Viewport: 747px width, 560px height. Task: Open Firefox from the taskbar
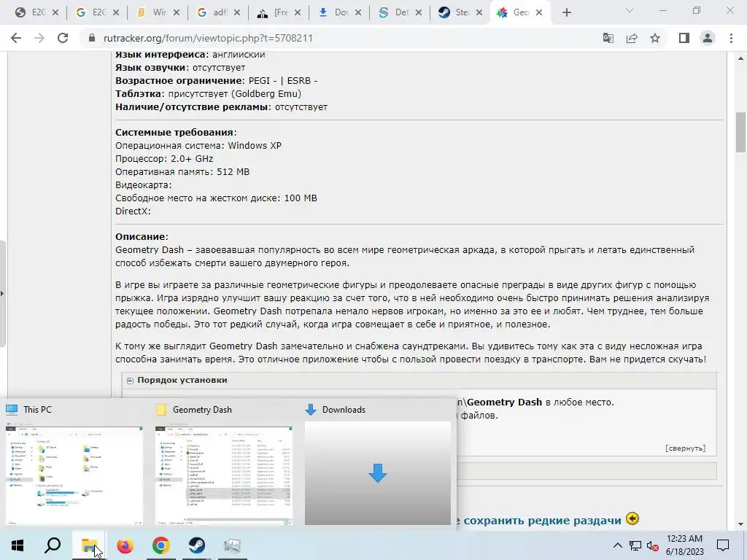125,545
